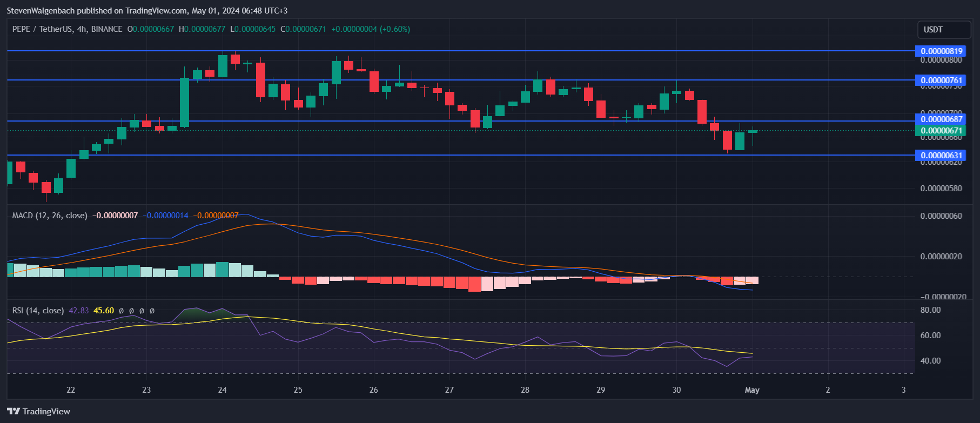980x423 pixels.
Task: Click the open value O0.00000667
Action: (x=151, y=29)
